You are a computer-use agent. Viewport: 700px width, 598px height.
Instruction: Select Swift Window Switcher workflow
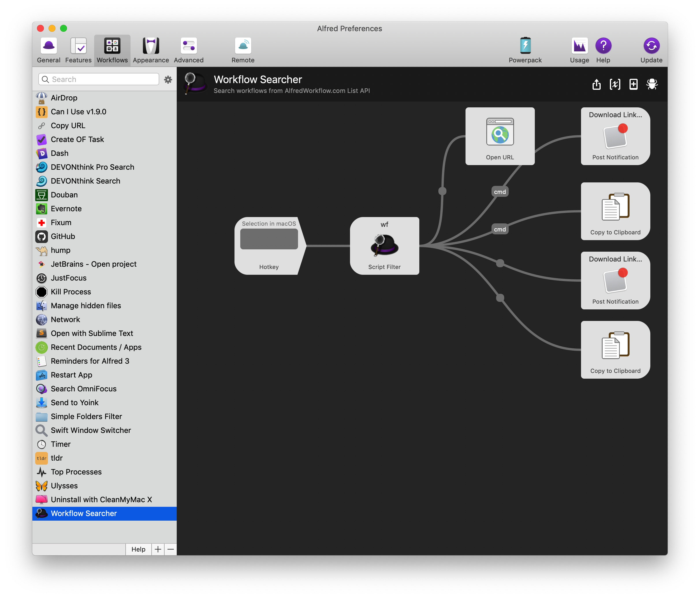pos(104,430)
